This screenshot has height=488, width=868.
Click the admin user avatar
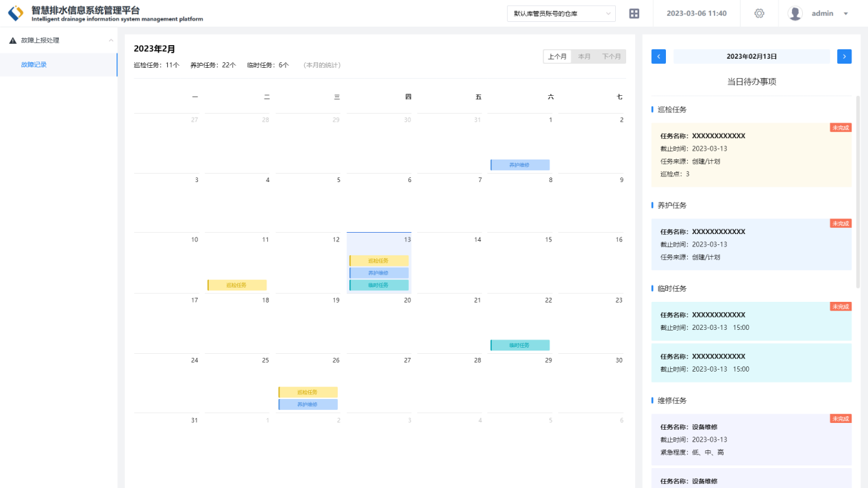click(x=795, y=14)
